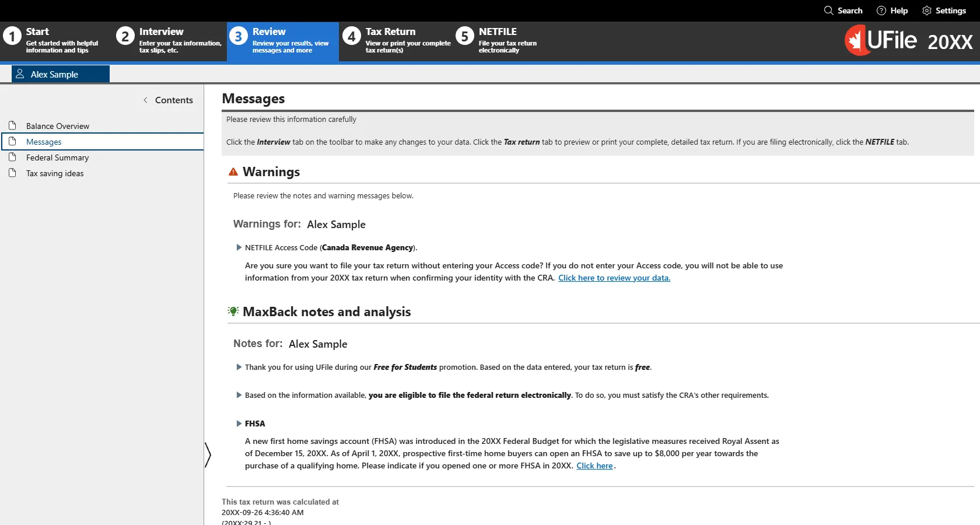Image resolution: width=980 pixels, height=525 pixels.
Task: Click the UFile logo
Action: (881, 40)
